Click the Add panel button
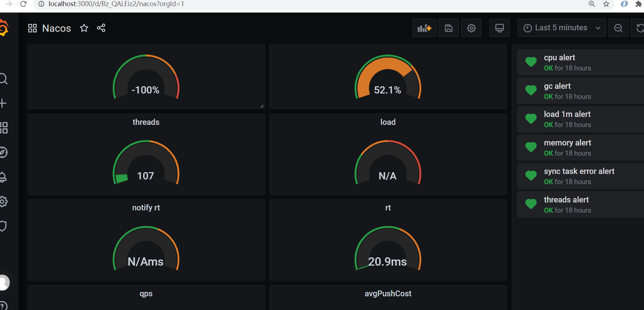 coord(425,28)
